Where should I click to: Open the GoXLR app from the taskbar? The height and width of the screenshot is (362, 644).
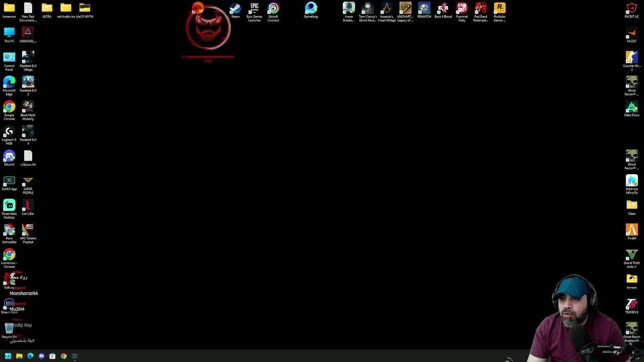[74, 356]
